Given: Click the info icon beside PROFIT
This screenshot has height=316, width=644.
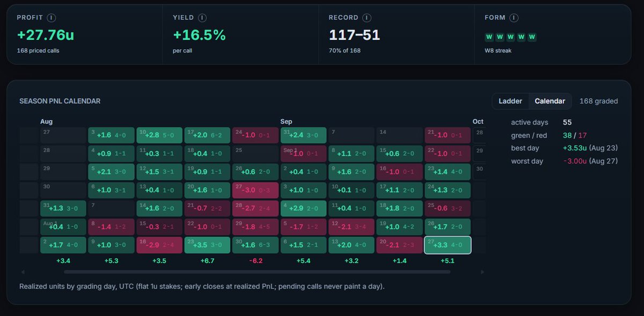Looking at the screenshot, I should point(52,18).
